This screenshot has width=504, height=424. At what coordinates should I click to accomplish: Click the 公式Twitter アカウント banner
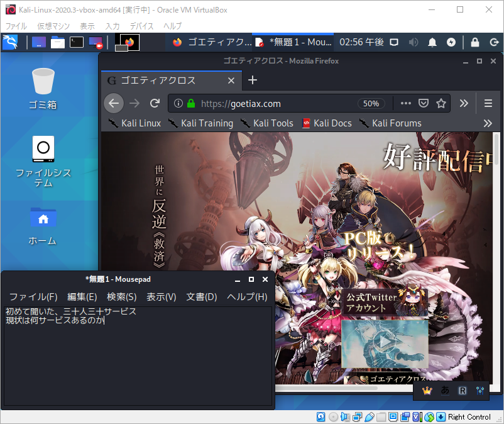click(x=385, y=302)
